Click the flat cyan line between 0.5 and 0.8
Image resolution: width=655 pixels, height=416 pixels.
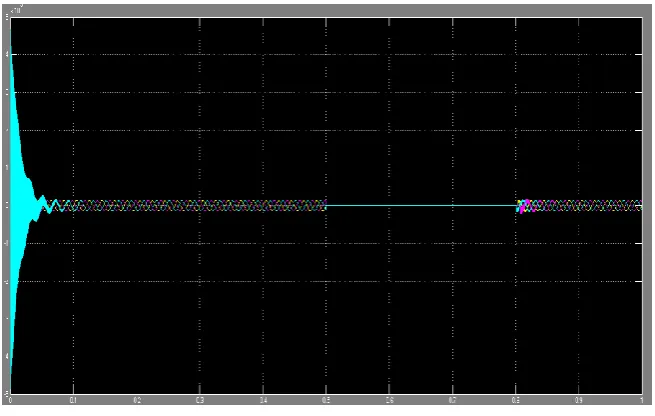pyautogui.click(x=421, y=205)
